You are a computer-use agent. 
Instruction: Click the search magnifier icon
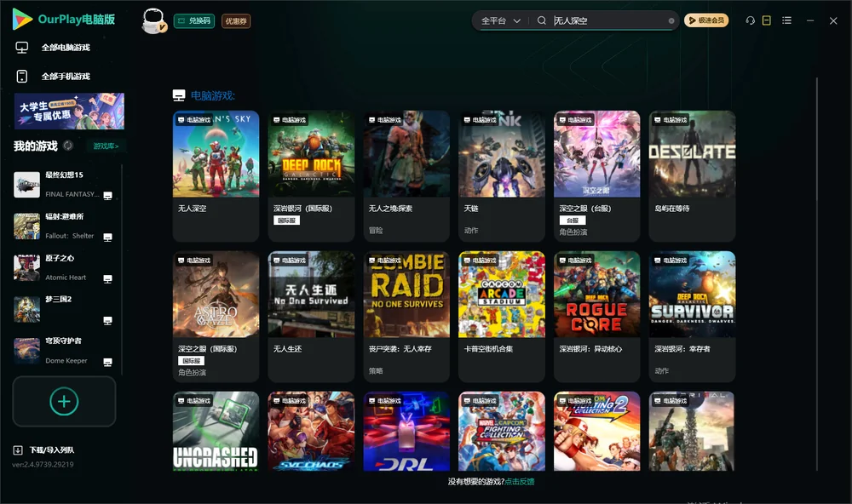tap(541, 20)
